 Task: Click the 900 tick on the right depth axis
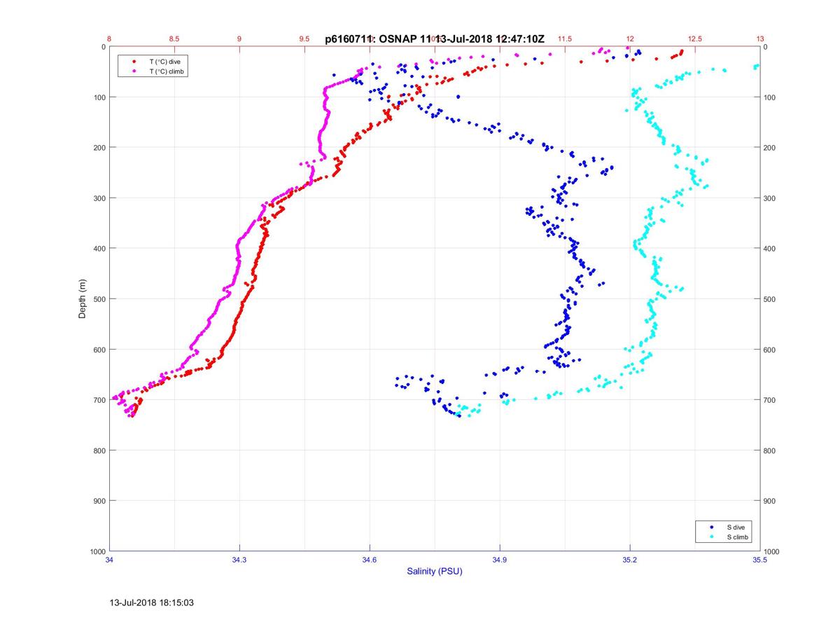771,501
